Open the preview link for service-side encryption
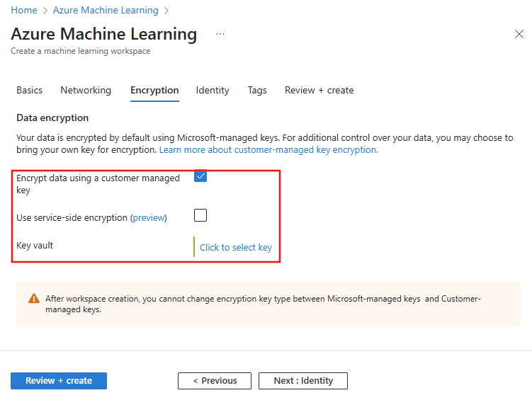This screenshot has width=532, height=400. [x=149, y=218]
